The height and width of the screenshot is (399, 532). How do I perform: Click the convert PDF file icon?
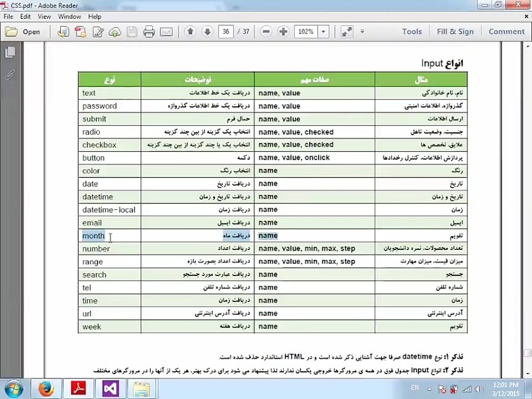[80, 32]
